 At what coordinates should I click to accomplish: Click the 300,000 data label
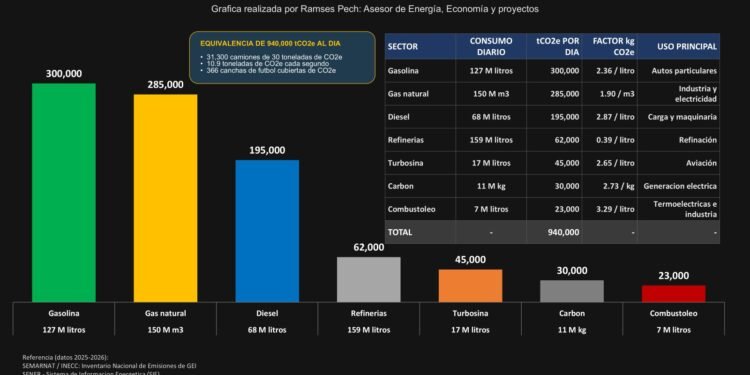pyautogui.click(x=64, y=74)
